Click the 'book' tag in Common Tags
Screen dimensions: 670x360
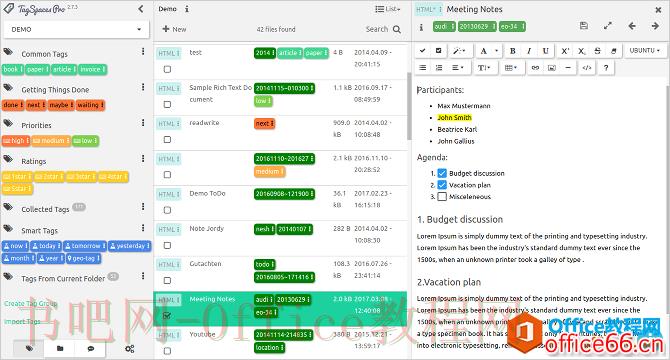click(x=12, y=69)
